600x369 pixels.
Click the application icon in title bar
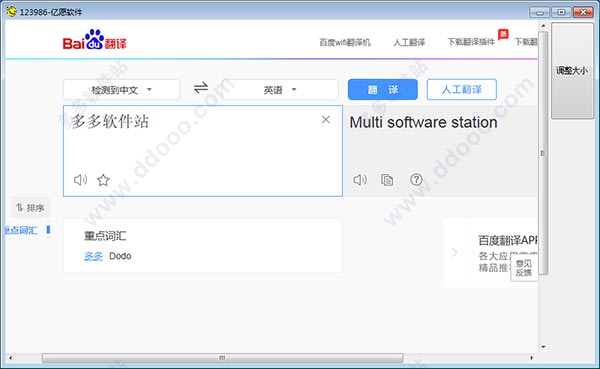11,11
